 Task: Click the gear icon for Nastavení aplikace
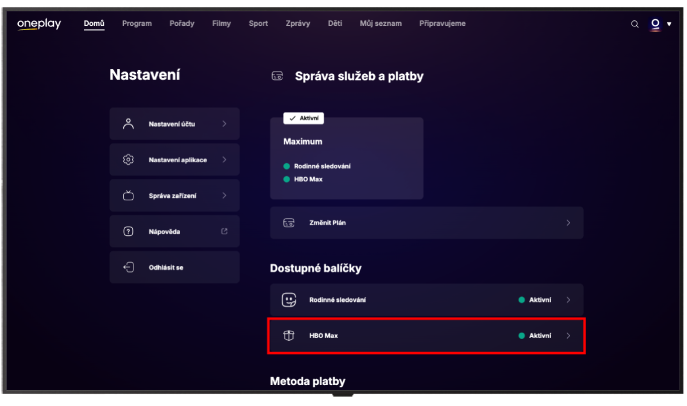pos(128,160)
